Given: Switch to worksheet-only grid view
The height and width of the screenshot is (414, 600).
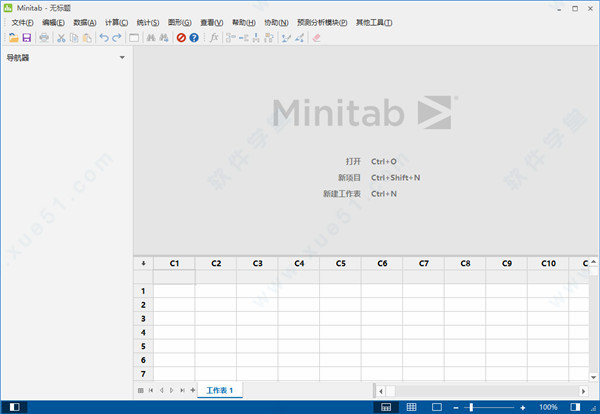Looking at the screenshot, I should pos(411,407).
